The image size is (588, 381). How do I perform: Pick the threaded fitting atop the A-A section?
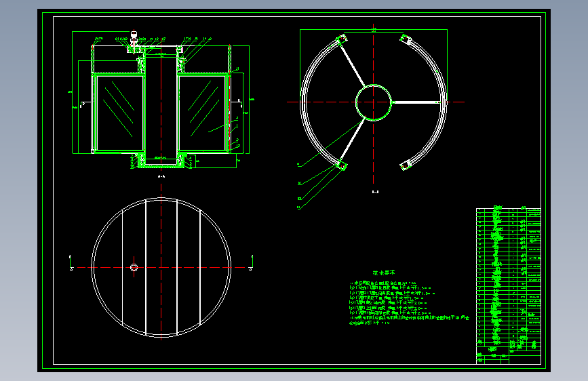(x=134, y=38)
